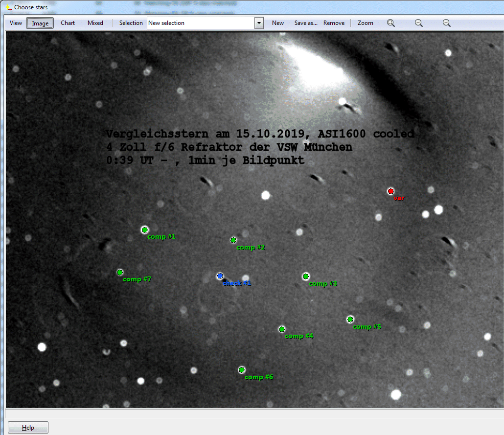504x435 pixels.
Task: Click the New selection text field
Action: click(x=201, y=23)
